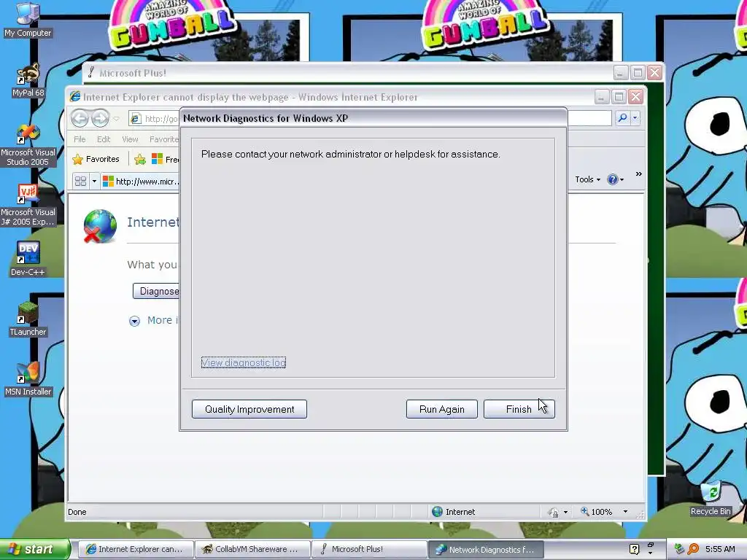Click the Internet Explorer Help question icon
Viewport: 747px width, 560px height.
click(612, 179)
